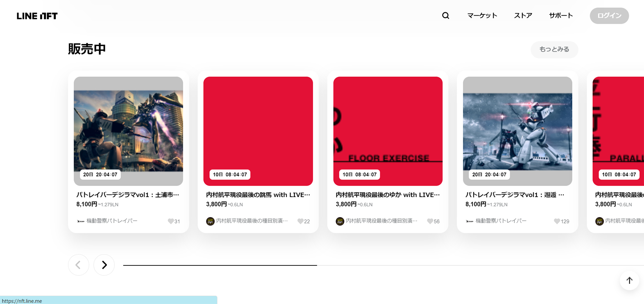This screenshot has width=644, height=304.
Task: Open the white robot 邂逅 artwork thumbnail
Action: pyautogui.click(x=517, y=131)
